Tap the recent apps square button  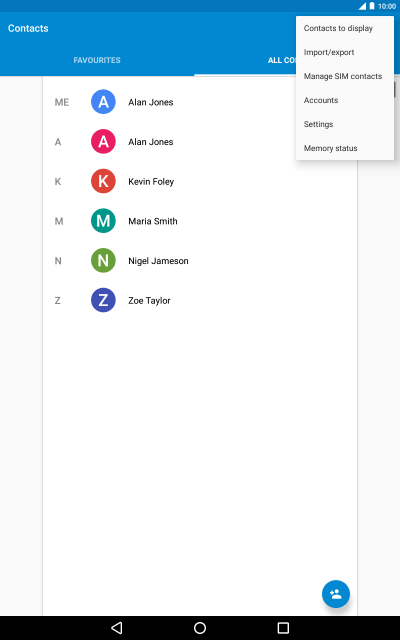click(283, 628)
